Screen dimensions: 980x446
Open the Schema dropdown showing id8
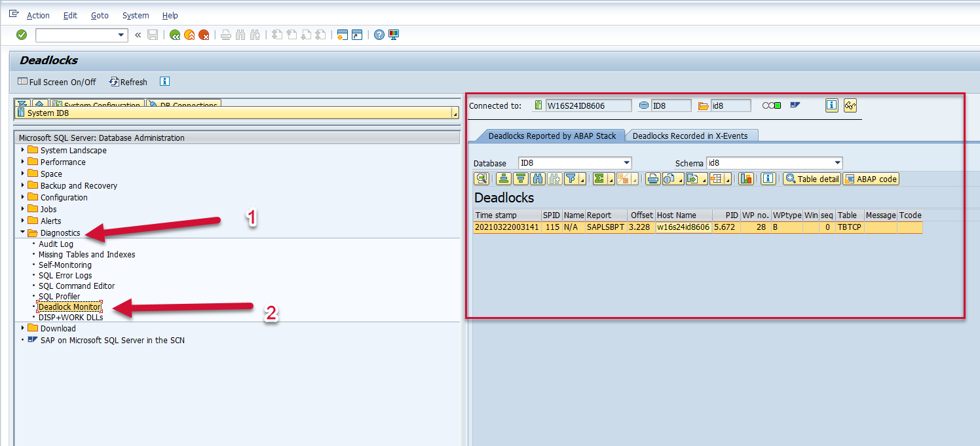tap(837, 163)
